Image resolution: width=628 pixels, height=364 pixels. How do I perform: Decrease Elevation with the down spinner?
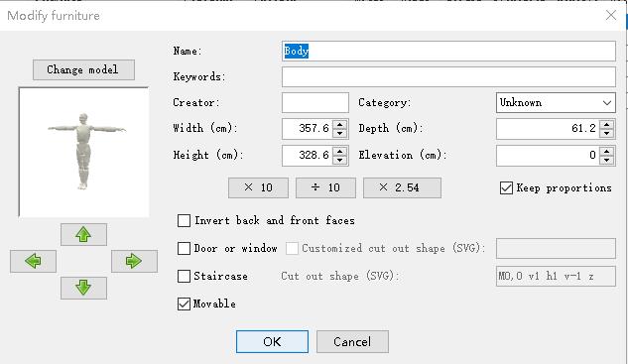607,160
